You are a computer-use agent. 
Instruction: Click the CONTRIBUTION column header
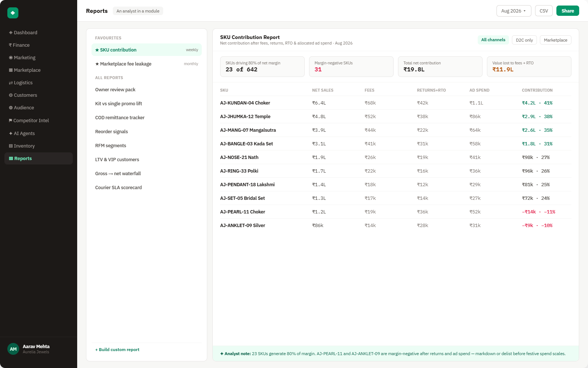[x=537, y=90]
